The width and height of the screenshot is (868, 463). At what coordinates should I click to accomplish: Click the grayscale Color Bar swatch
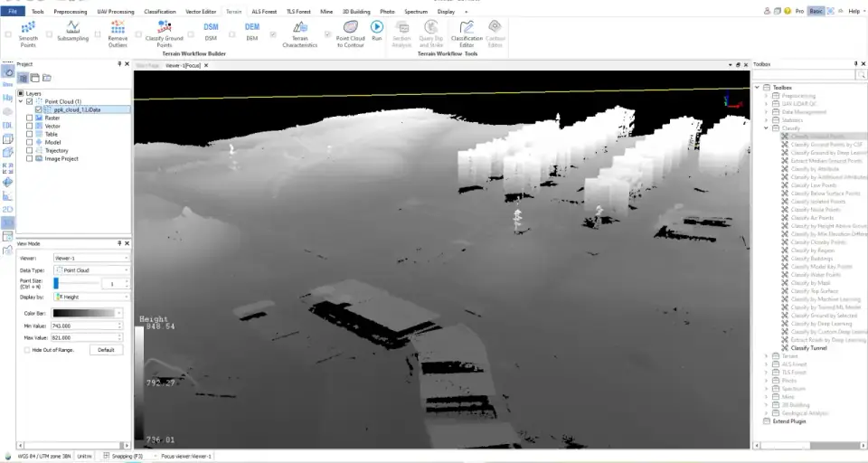click(x=84, y=314)
